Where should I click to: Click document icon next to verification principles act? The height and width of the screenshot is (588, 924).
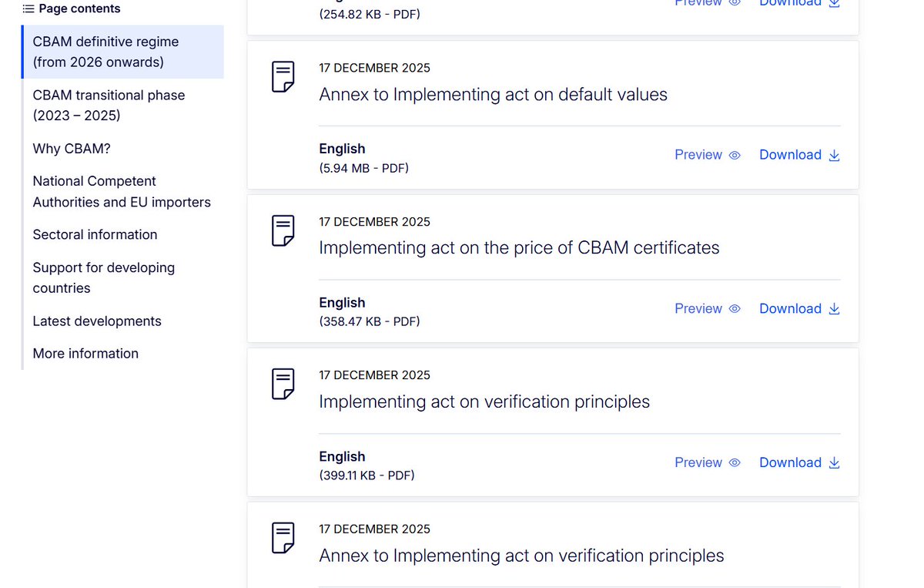pos(283,384)
